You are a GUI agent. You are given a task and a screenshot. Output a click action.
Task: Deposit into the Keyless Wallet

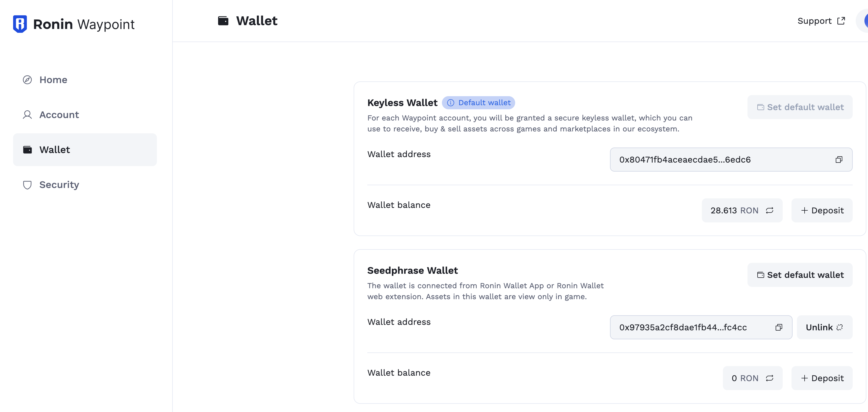point(822,211)
